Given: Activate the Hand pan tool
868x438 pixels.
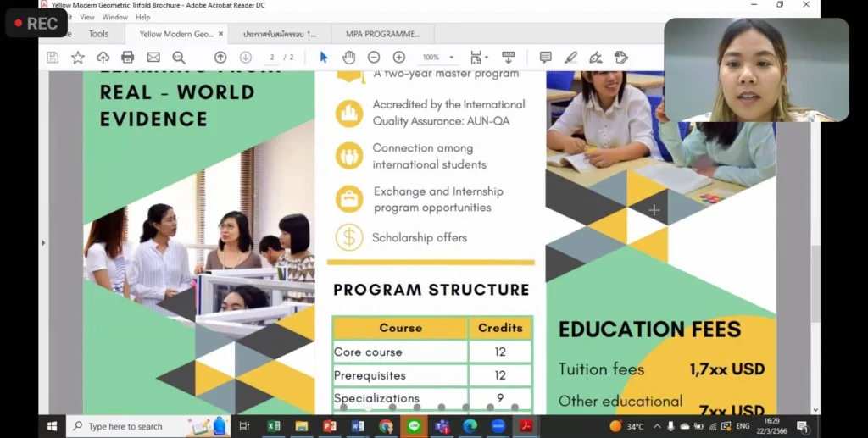Looking at the screenshot, I should pos(348,57).
